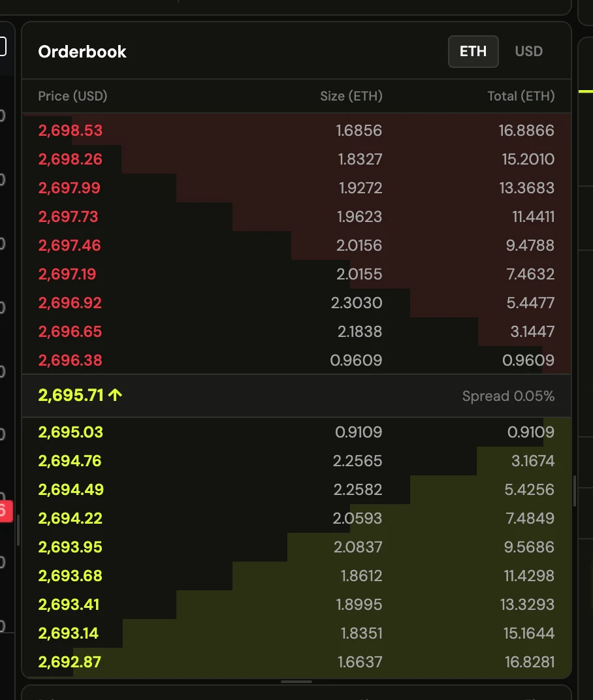Click the Spread 0.05% label

click(x=508, y=396)
